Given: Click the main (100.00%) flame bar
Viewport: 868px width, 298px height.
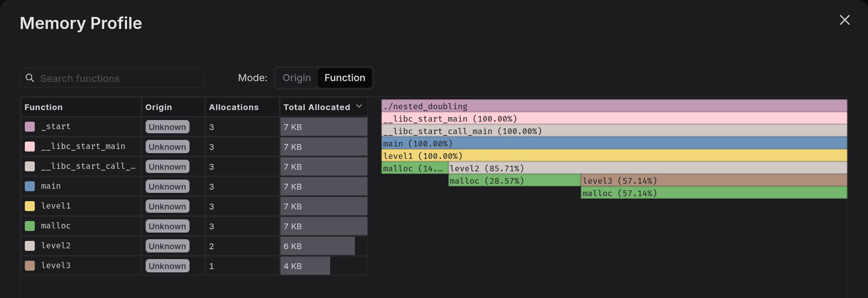Looking at the screenshot, I should [x=614, y=143].
